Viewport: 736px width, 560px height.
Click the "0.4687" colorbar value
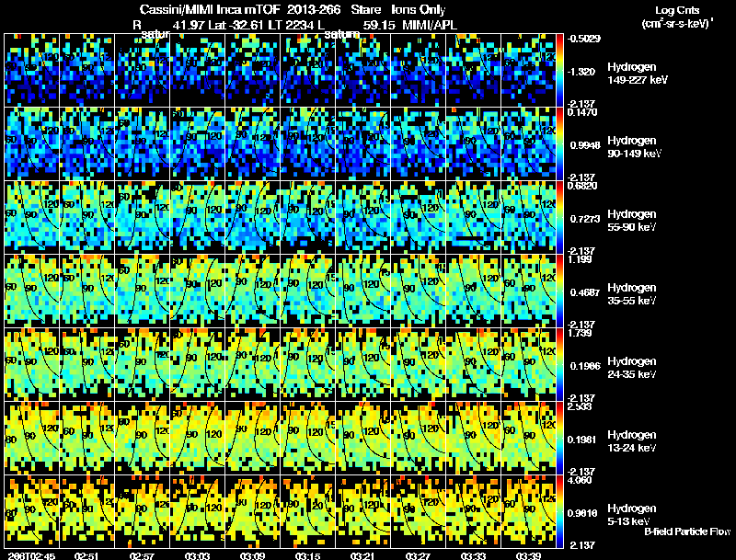tap(585, 292)
